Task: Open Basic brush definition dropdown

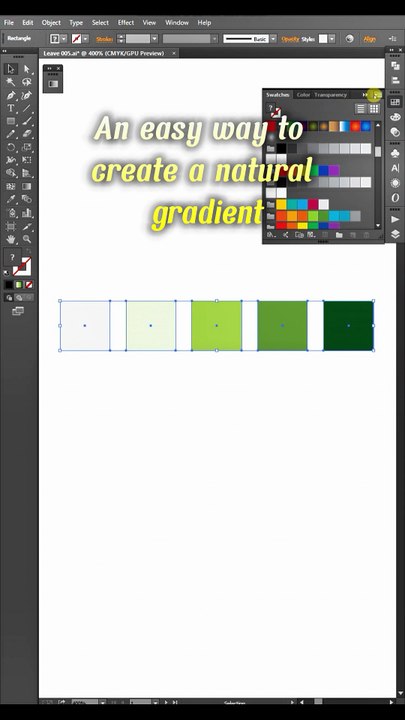Action: (274, 39)
